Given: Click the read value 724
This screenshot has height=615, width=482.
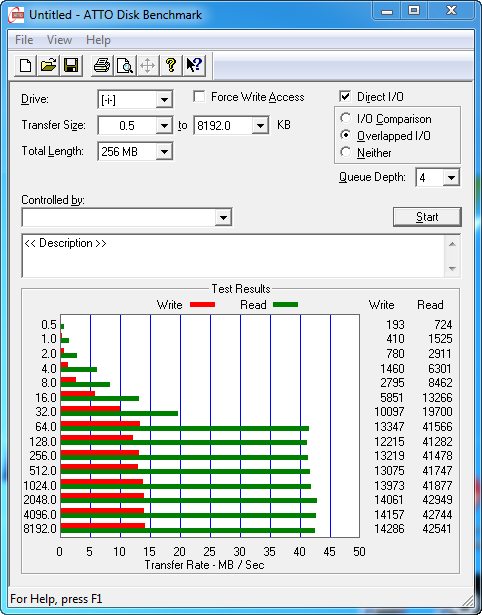Looking at the screenshot, I should (x=443, y=325).
